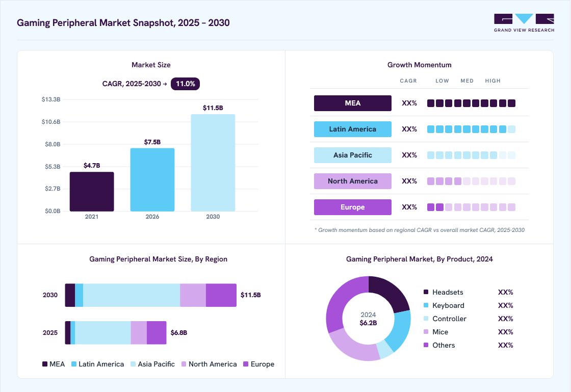
Task: Click the $11.5B label above 2030 bar
Action: [x=213, y=108]
